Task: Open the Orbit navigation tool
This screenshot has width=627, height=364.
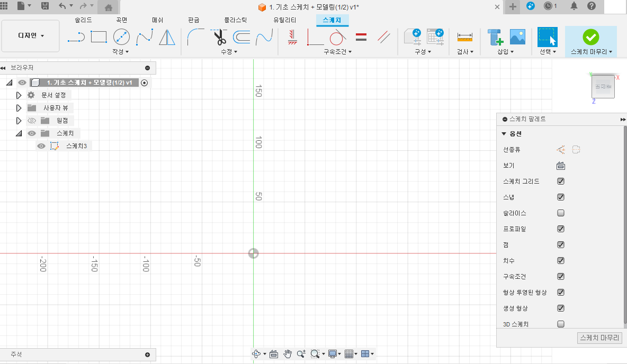Action: point(256,353)
